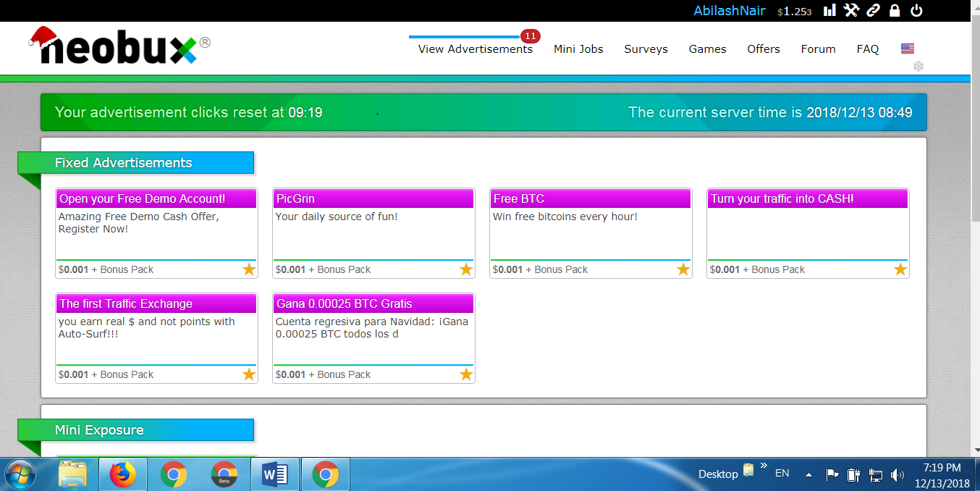Expand the Desktop toolbar chevron
Viewport: 980px width, 491px height.
(x=764, y=466)
